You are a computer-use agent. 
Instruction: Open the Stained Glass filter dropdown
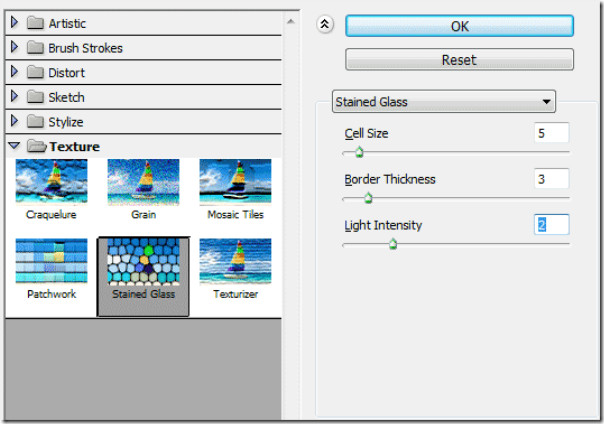[x=444, y=102]
